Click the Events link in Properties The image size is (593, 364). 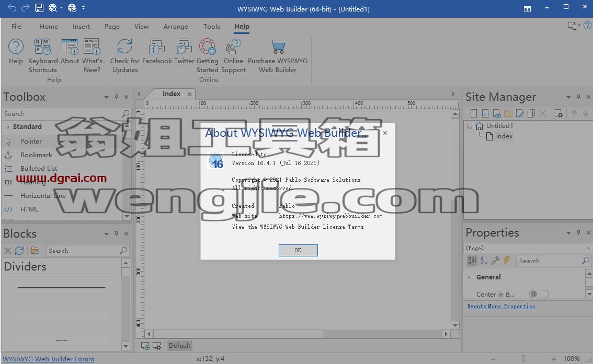pyautogui.click(x=476, y=306)
